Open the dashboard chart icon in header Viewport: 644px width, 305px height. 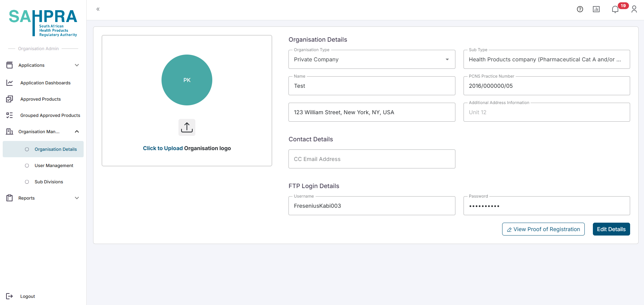[596, 9]
